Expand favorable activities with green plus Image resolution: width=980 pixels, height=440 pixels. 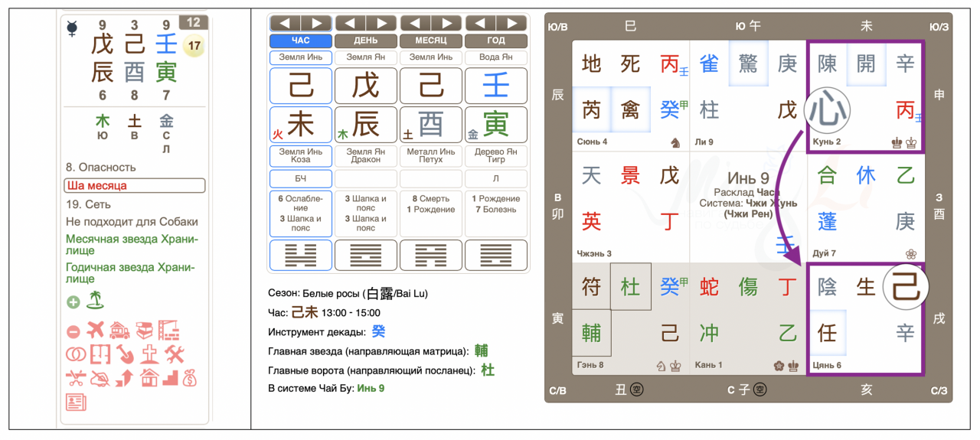[73, 301]
